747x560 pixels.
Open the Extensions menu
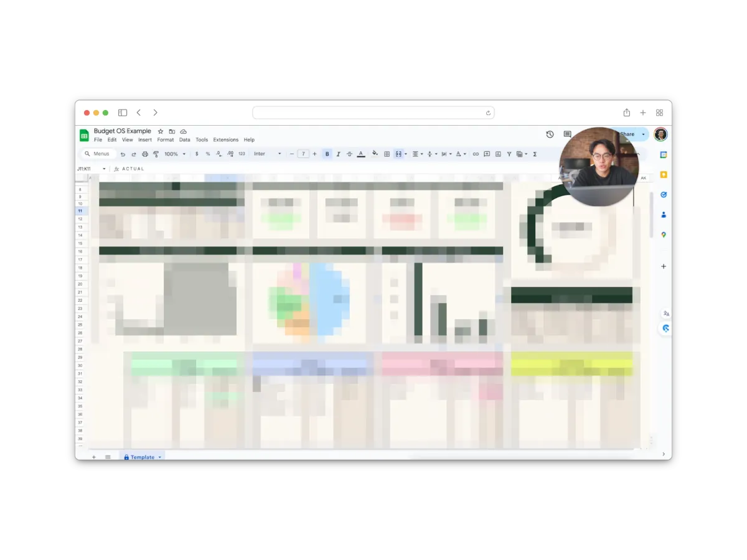(x=226, y=140)
